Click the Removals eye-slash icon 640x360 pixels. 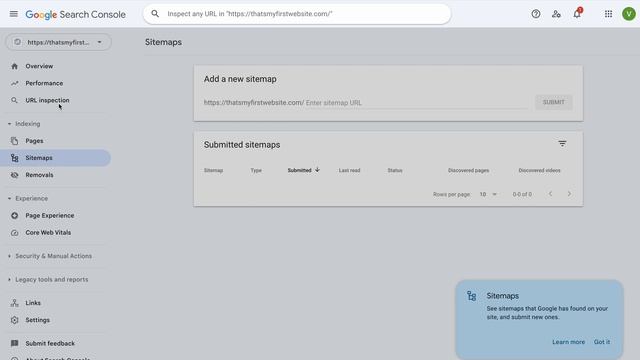15,175
